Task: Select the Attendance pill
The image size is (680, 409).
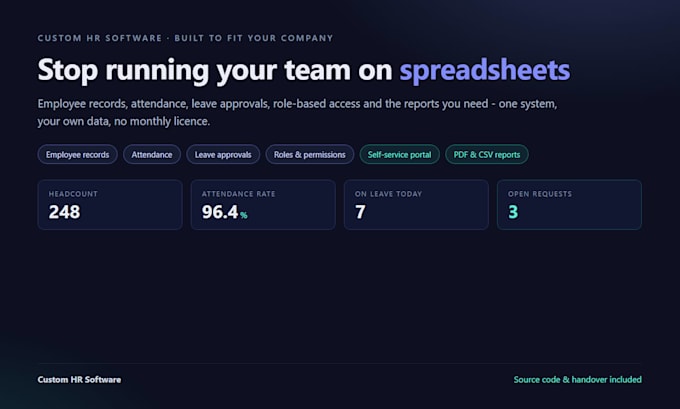Action: pyautogui.click(x=152, y=154)
